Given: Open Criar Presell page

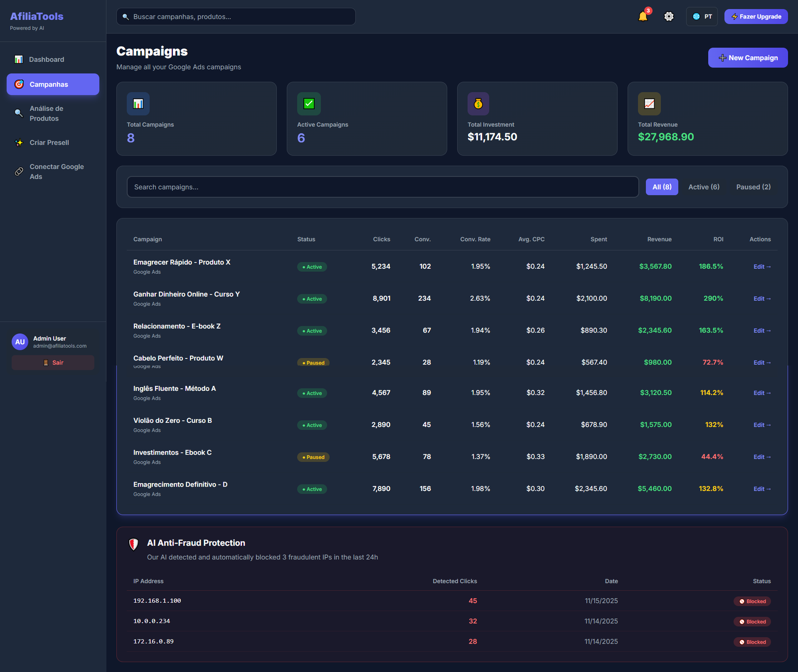Looking at the screenshot, I should pyautogui.click(x=49, y=143).
